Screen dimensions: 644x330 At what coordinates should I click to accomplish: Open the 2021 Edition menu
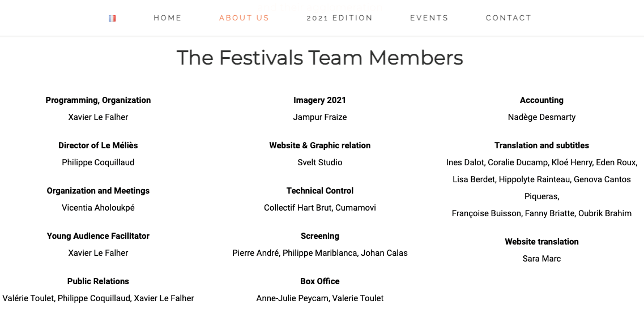[339, 18]
